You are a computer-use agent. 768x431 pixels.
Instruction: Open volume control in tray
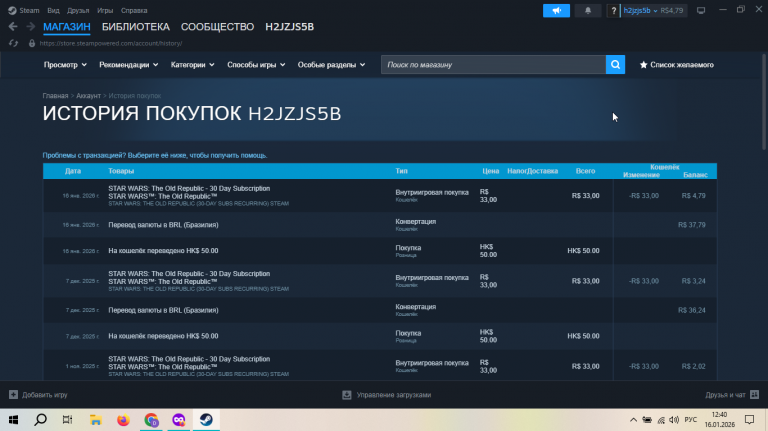(674, 420)
